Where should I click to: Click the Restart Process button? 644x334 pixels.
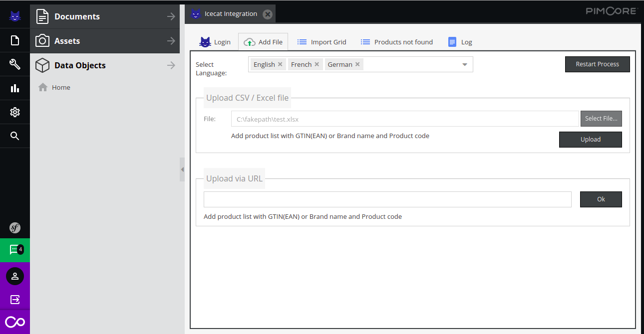pos(598,64)
